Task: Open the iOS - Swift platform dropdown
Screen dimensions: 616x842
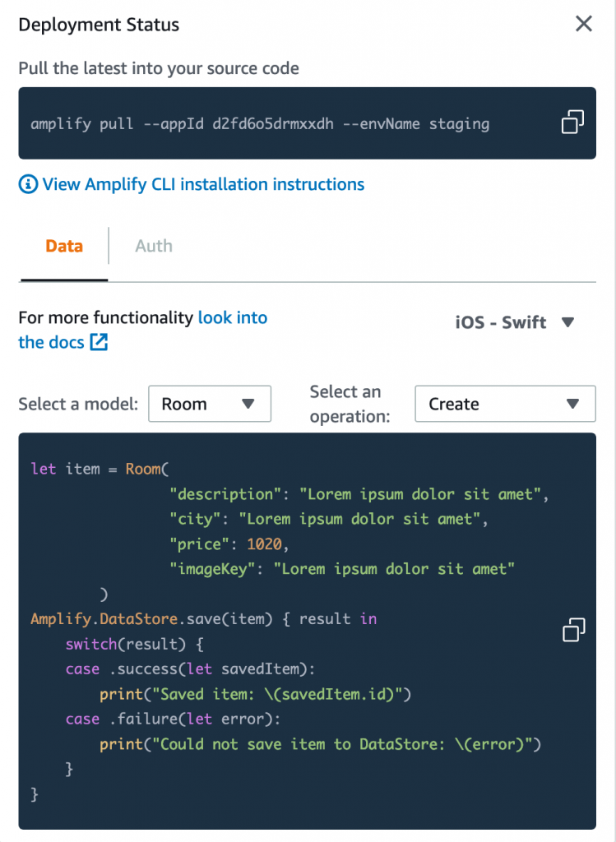Action: (x=515, y=322)
